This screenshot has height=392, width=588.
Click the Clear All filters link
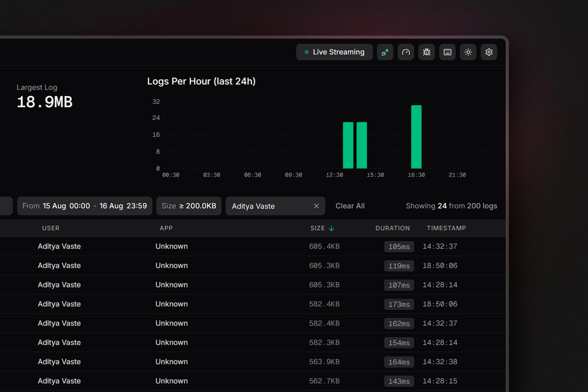tap(350, 206)
